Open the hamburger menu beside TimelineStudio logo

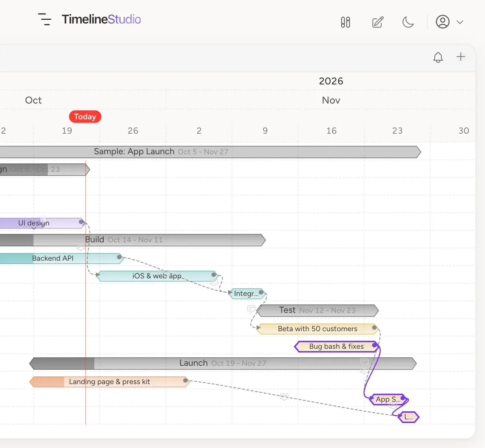pos(45,19)
